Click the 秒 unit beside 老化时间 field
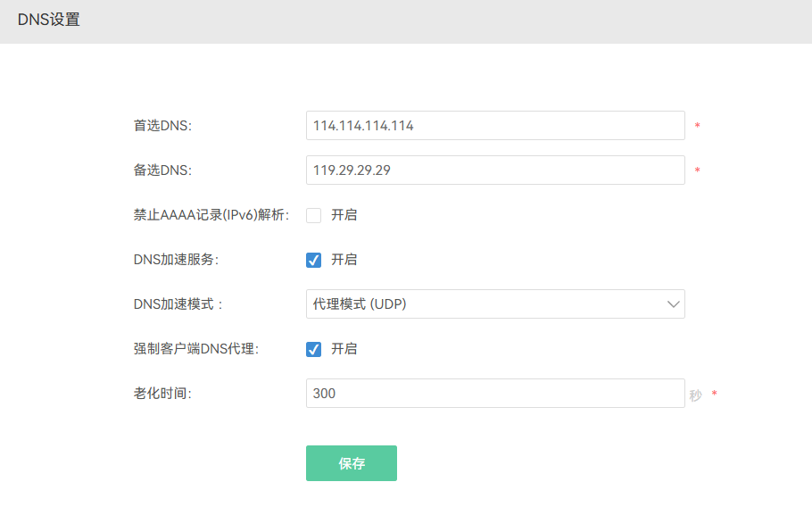Screen dimensions: 812x507 (695, 395)
